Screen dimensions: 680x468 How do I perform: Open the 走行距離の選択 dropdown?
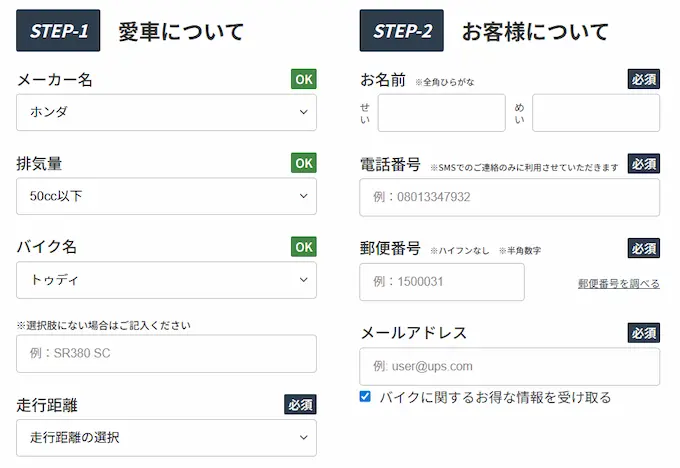(x=166, y=437)
